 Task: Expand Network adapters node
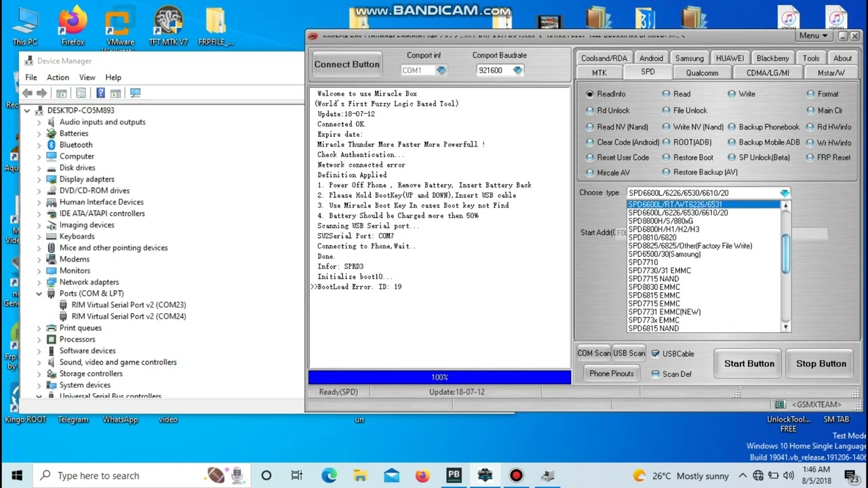pyautogui.click(x=39, y=282)
